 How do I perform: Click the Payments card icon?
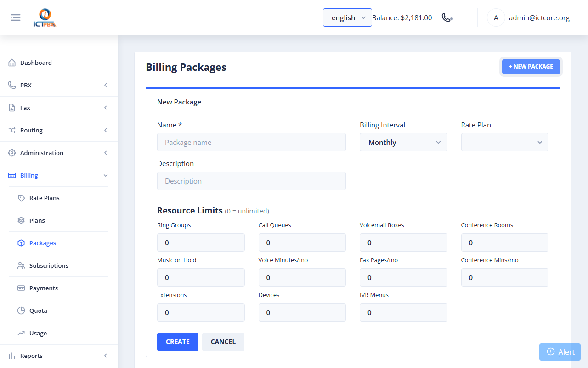point(21,288)
